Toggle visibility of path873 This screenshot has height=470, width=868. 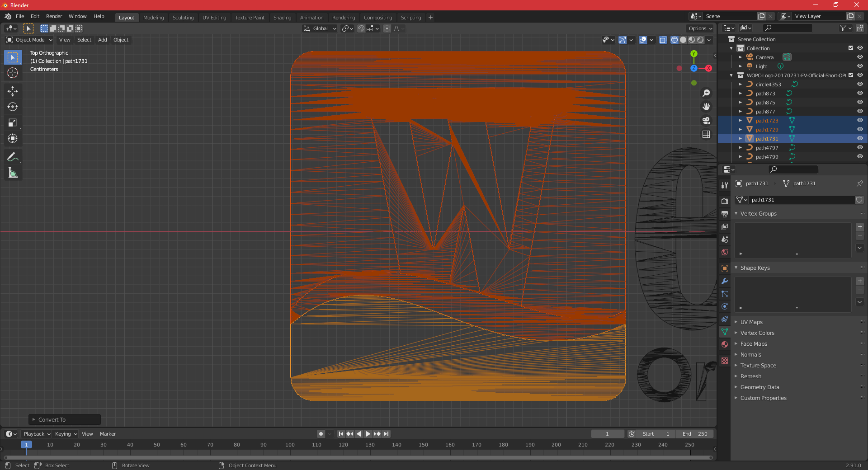coord(860,94)
